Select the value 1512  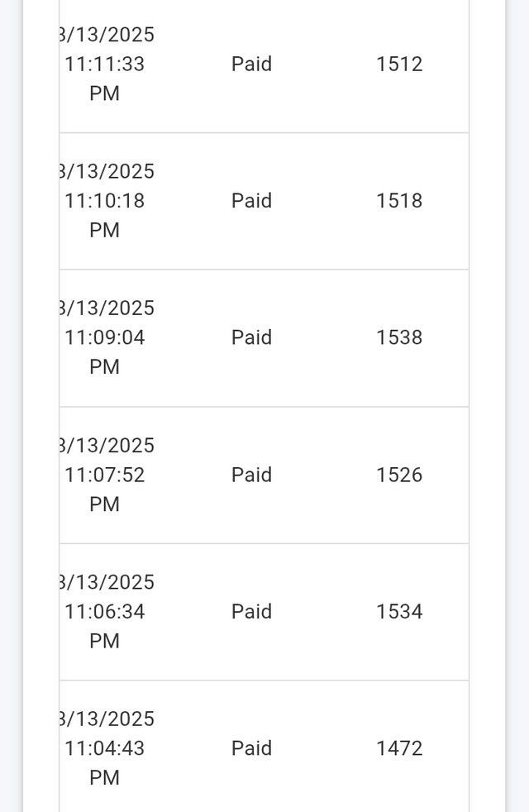(x=399, y=64)
